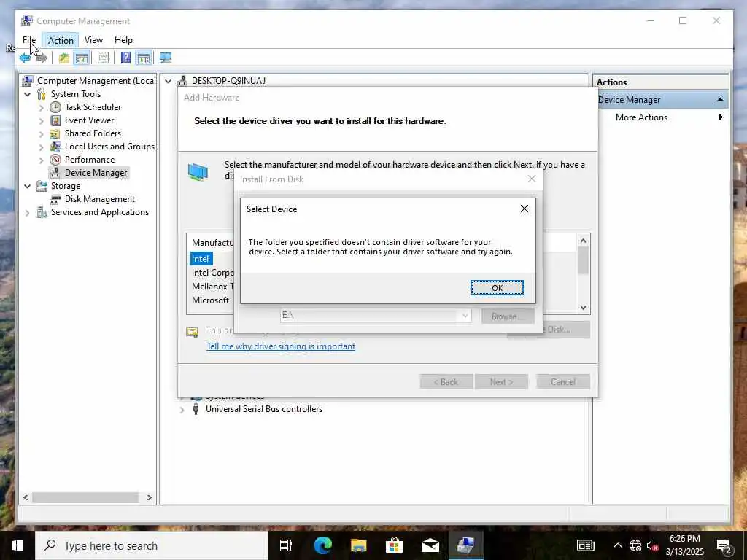Click the Forward arrow toolbar icon
747x560 pixels.
(x=42, y=58)
